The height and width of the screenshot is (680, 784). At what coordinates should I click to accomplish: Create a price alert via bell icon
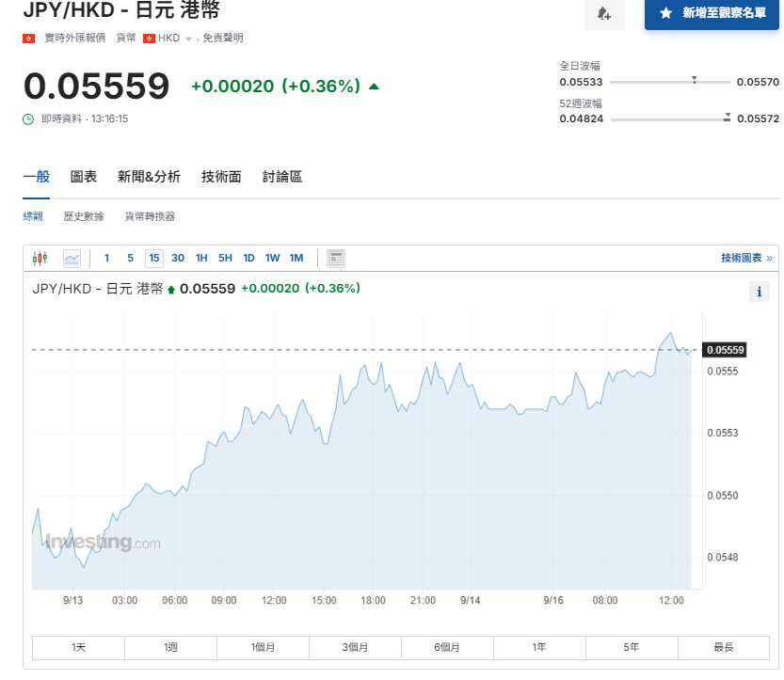(x=604, y=14)
